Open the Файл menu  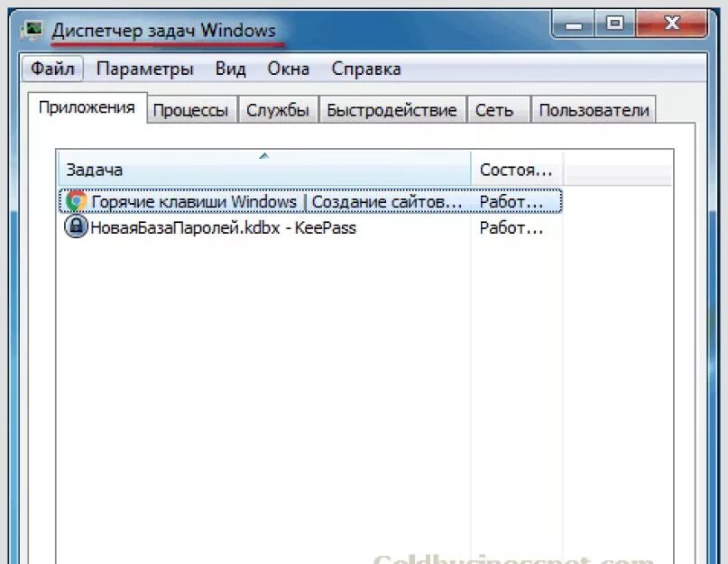(x=52, y=69)
